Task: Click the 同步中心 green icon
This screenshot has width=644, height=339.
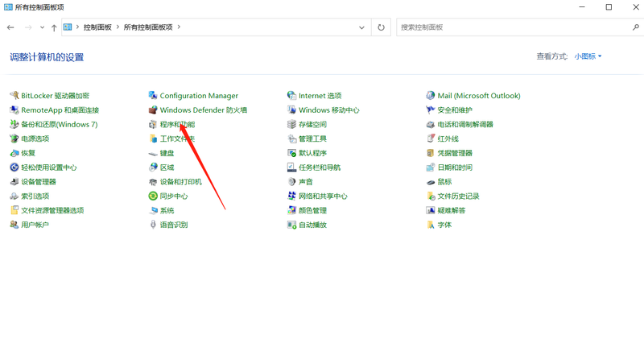Action: [x=153, y=196]
